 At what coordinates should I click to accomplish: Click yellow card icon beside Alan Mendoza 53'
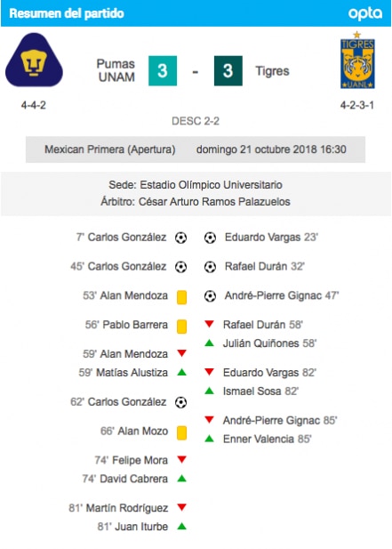(181, 297)
